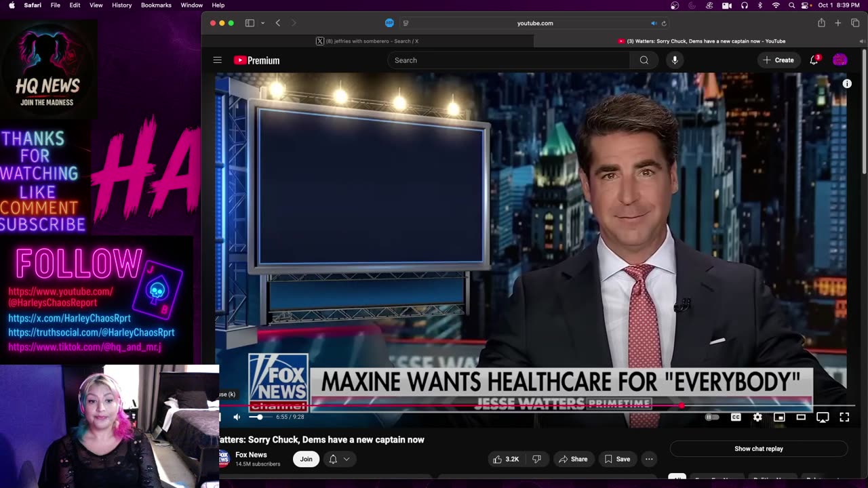Click the blue extension icon beside address bar
This screenshot has height=488, width=868.
(x=389, y=23)
